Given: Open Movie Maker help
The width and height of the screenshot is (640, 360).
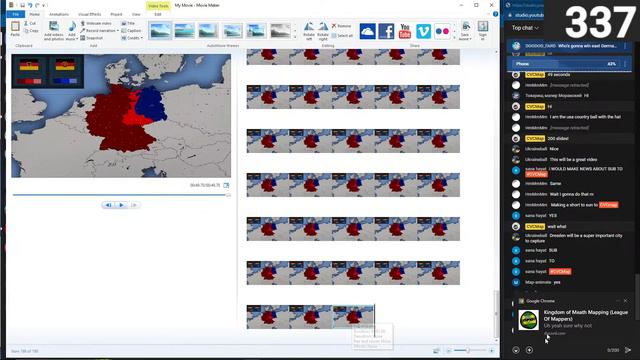Looking at the screenshot, I should tap(495, 14).
